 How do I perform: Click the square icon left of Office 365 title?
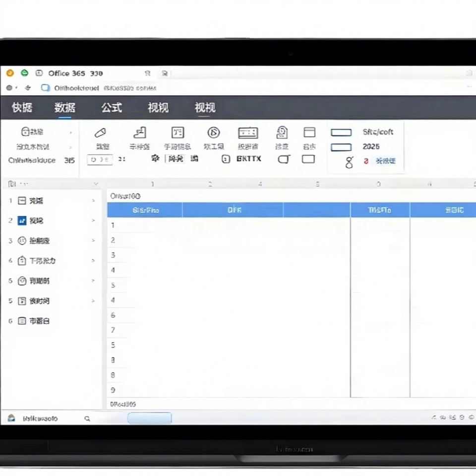click(x=39, y=73)
